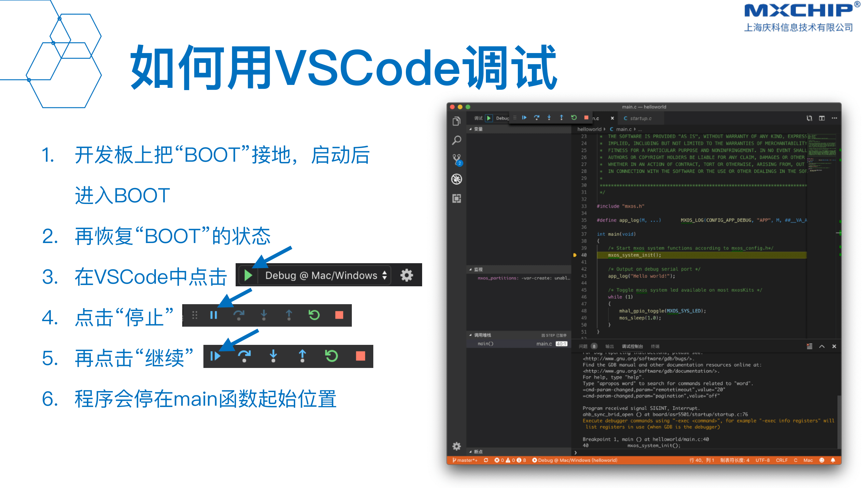This screenshot has height=488, width=868.
Task: Click Step Into in the VSCode window's floating debug toolbar
Action: click(x=549, y=117)
